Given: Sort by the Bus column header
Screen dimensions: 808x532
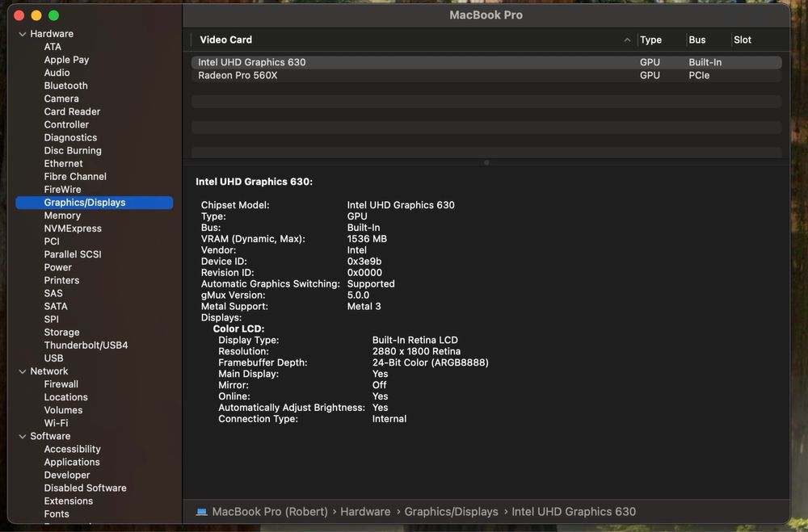Looking at the screenshot, I should 697,40.
